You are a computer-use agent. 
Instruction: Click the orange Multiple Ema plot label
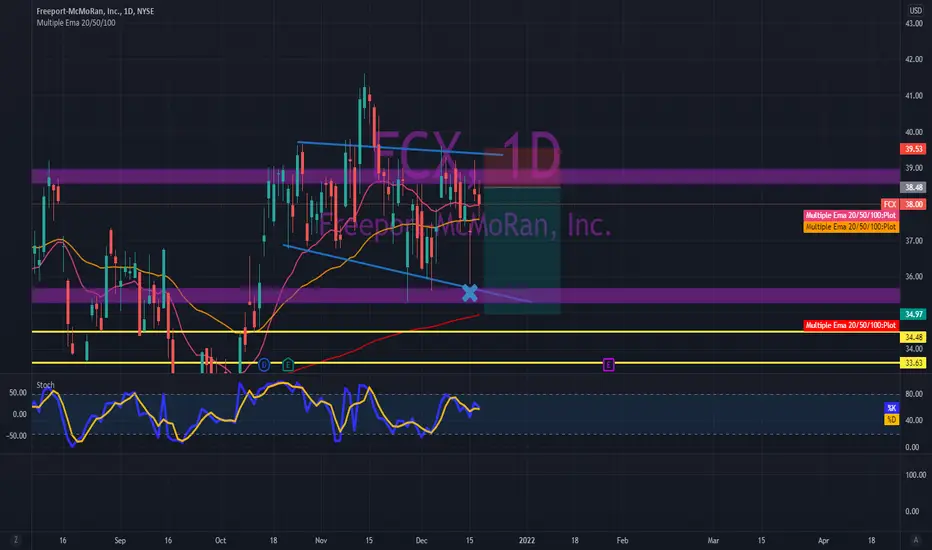coord(851,227)
